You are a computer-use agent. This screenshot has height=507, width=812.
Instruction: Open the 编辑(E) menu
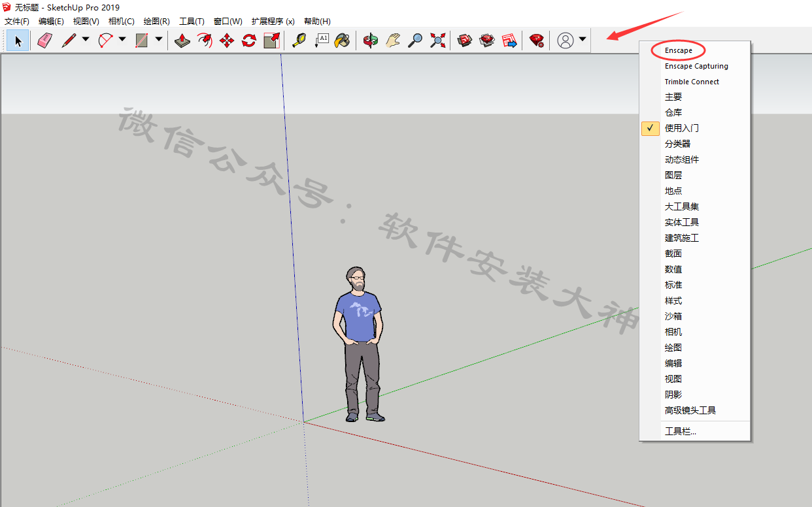(x=51, y=21)
